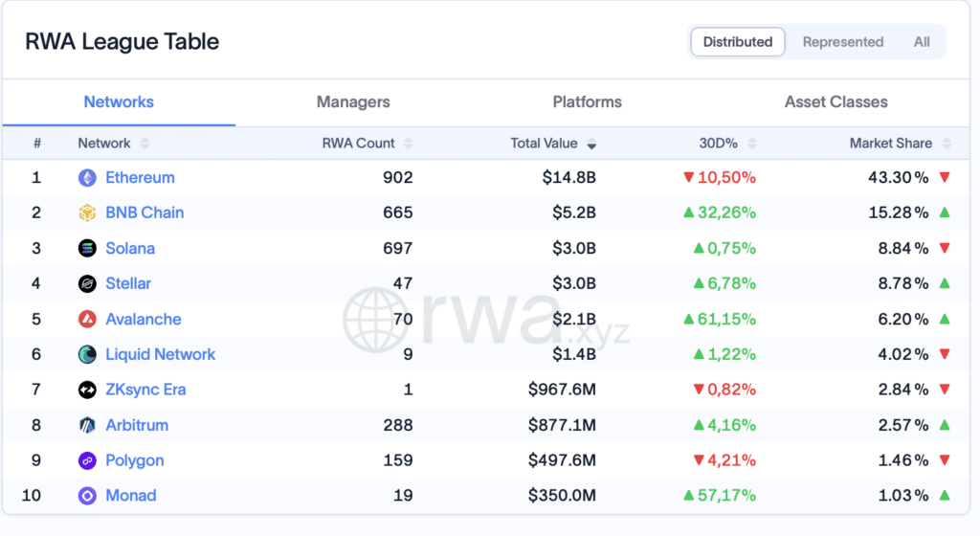The width and height of the screenshot is (980, 536).
Task: Click the Solana logo icon
Action: pos(87,249)
